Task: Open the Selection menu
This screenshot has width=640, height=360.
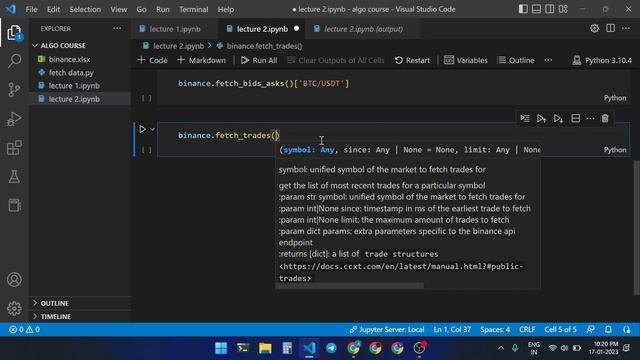Action: pos(85,9)
